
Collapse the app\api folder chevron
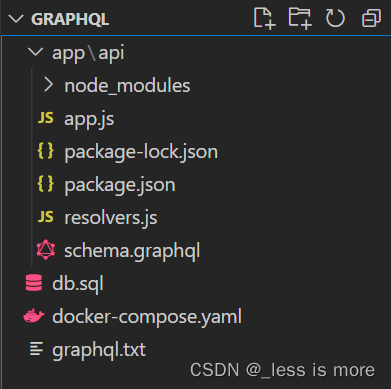coord(35,52)
